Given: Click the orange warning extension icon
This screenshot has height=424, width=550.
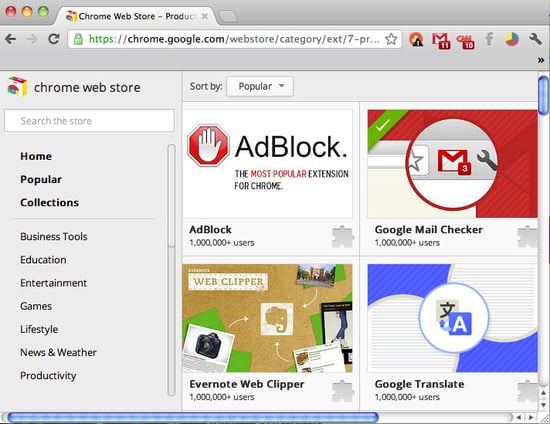Looking at the screenshot, I should pyautogui.click(x=416, y=39).
